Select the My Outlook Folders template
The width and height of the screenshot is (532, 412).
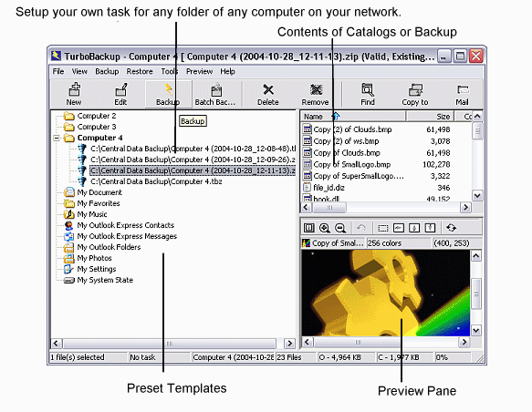pyautogui.click(x=109, y=247)
